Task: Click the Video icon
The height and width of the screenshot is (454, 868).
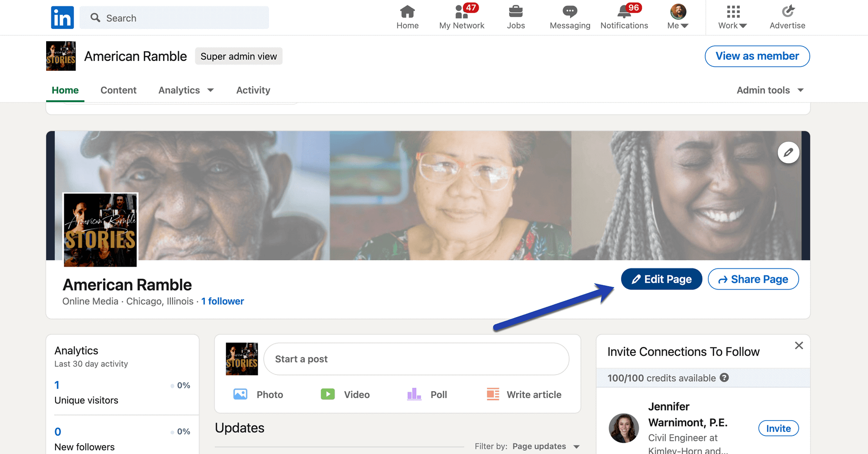Action: coord(328,394)
